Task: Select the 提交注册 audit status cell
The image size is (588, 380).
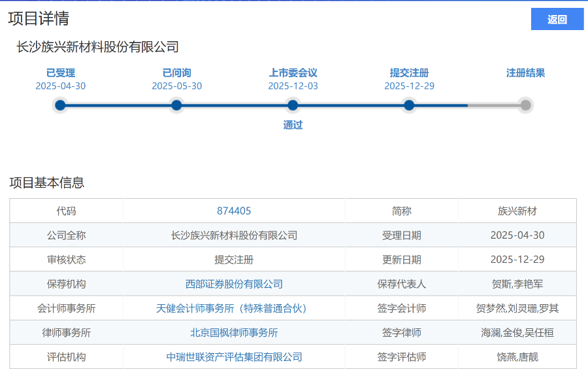Action: (x=234, y=259)
